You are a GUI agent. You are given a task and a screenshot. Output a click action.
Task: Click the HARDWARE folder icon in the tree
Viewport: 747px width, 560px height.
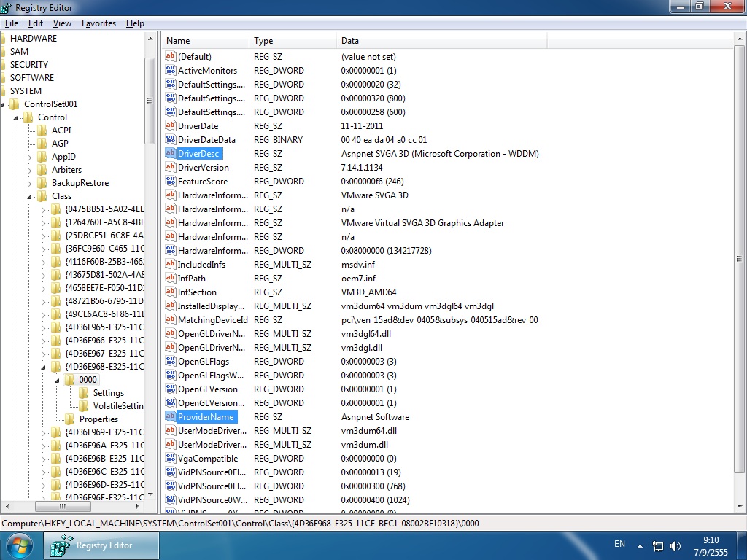pos(4,38)
